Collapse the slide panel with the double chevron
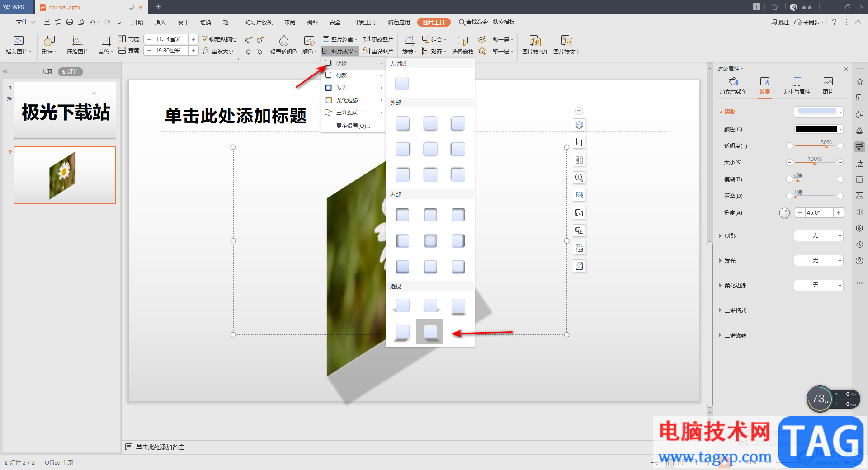 [5, 71]
